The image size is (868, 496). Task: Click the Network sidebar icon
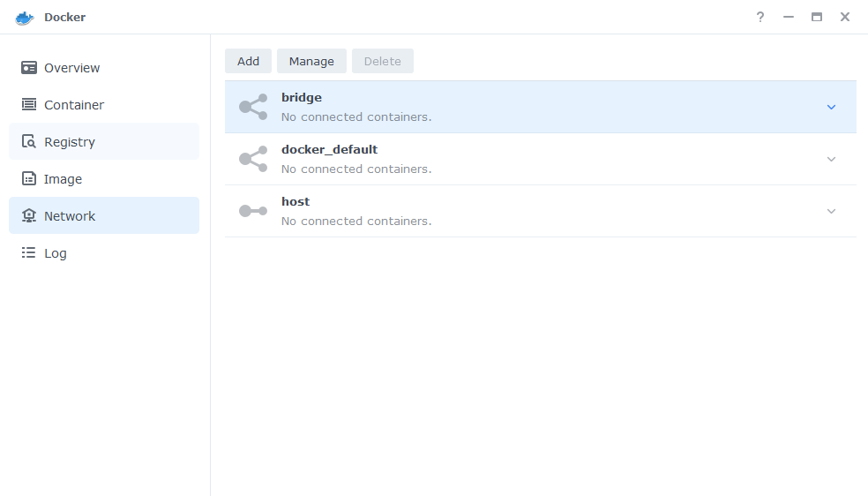point(29,216)
